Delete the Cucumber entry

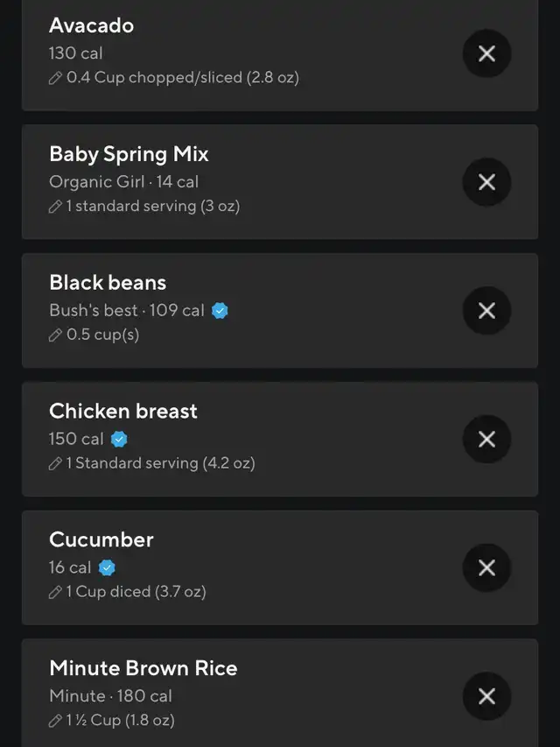pos(486,567)
